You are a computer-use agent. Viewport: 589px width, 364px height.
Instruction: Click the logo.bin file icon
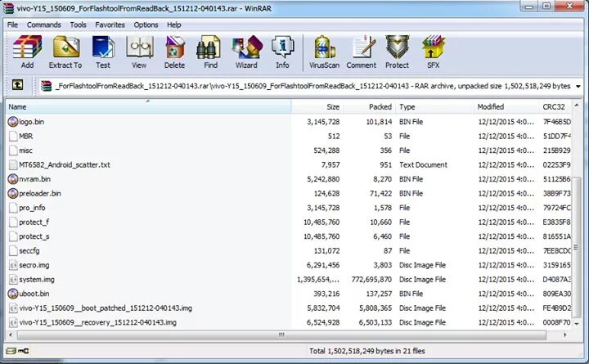point(13,122)
